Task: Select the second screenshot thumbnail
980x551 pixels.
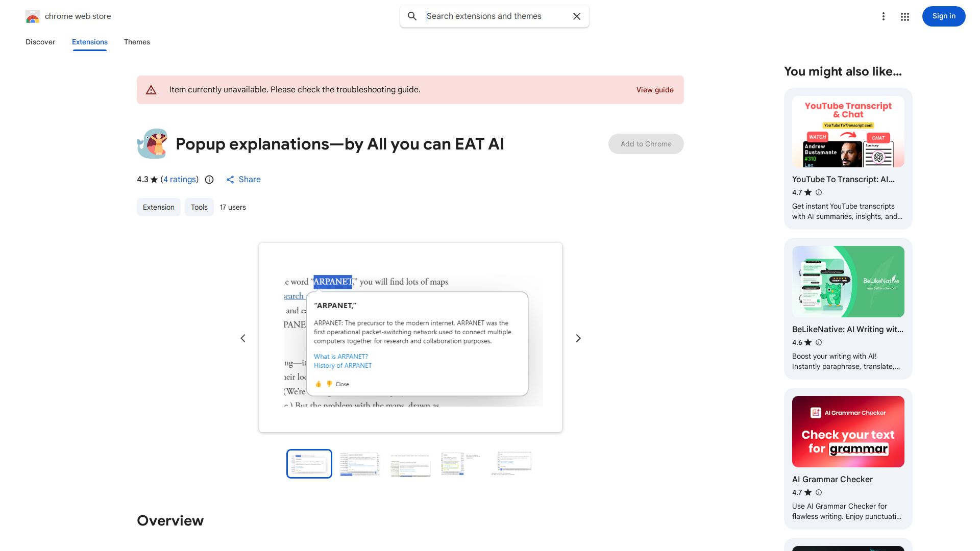Action: click(360, 464)
